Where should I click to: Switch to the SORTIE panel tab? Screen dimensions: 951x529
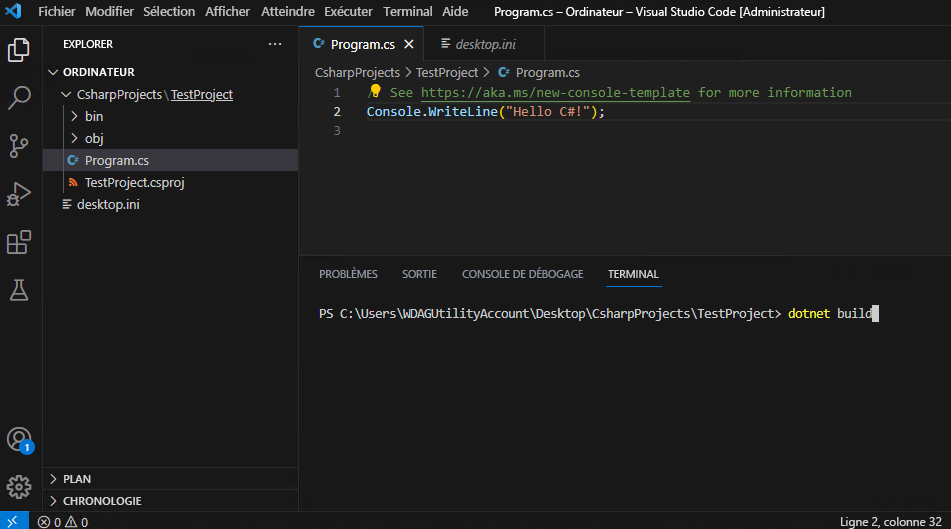click(419, 274)
